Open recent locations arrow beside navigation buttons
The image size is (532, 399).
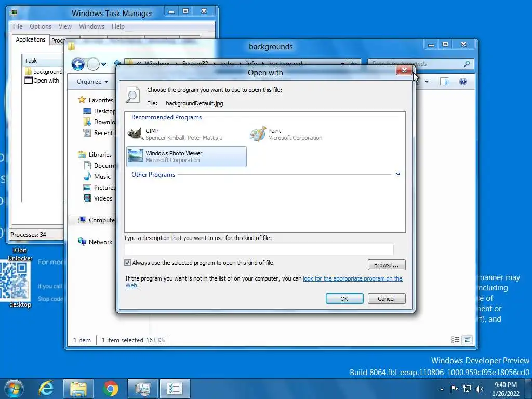pyautogui.click(x=104, y=64)
